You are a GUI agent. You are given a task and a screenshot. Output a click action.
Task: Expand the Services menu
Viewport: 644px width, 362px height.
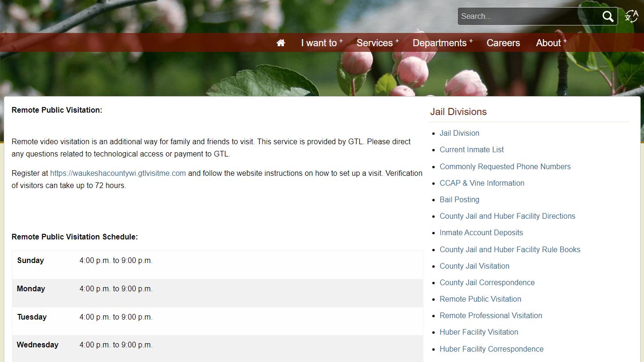(x=378, y=43)
